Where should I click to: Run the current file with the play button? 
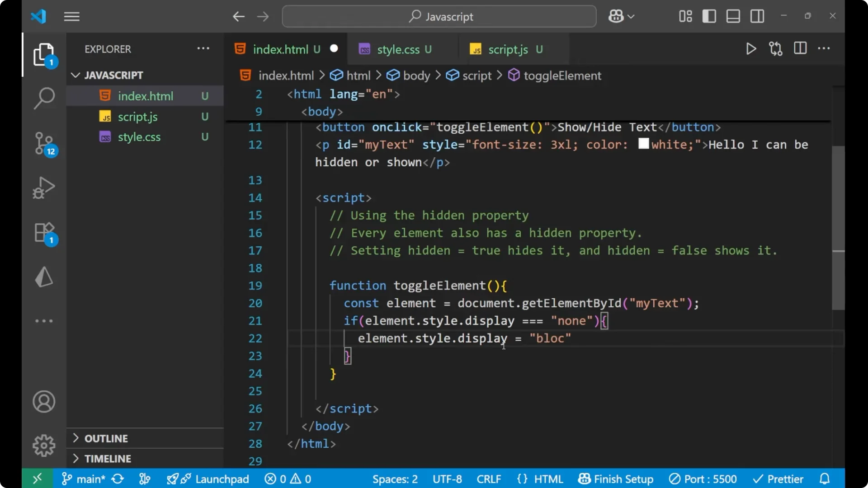[x=751, y=49]
